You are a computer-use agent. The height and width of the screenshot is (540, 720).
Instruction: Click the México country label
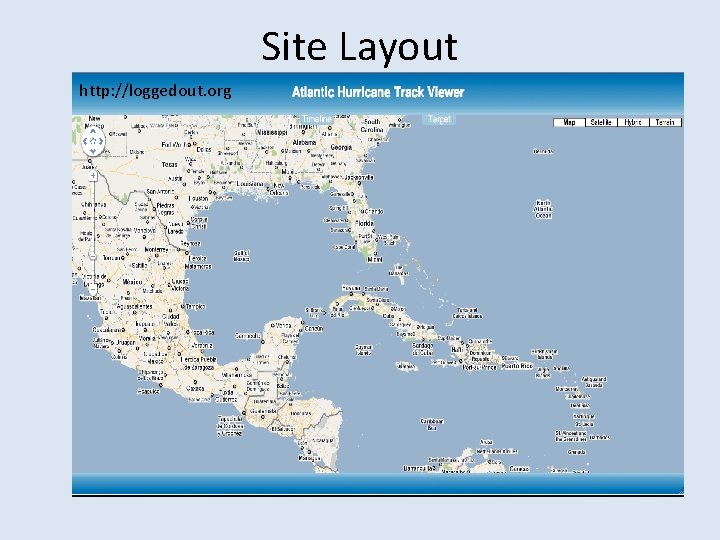coord(133,282)
